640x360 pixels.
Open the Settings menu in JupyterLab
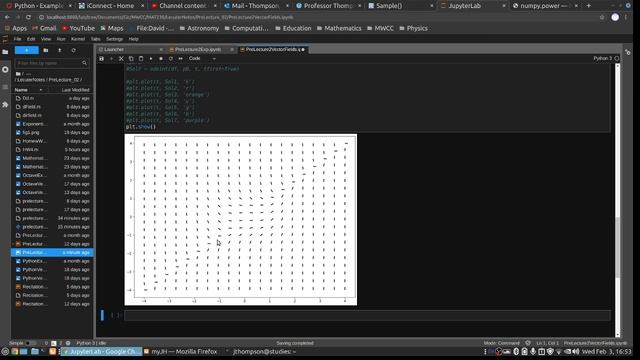click(x=114, y=39)
